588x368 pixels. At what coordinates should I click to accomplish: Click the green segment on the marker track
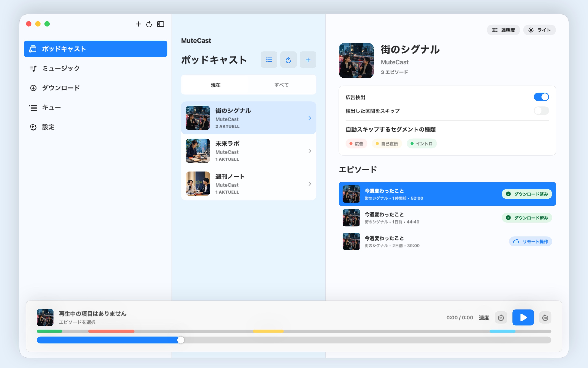[49, 331]
